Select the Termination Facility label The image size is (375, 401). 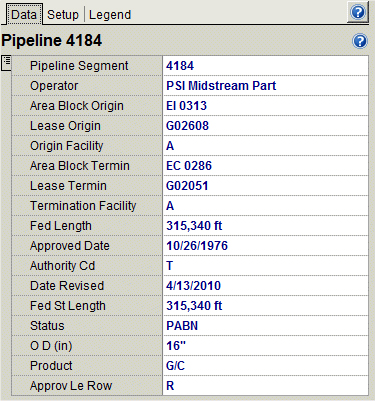coord(83,206)
